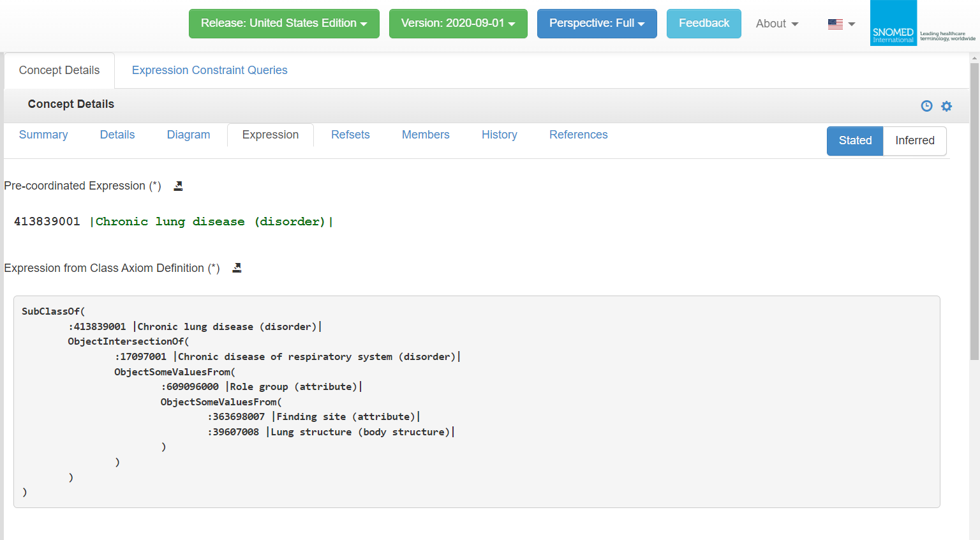
Task: Open the Diagram tab
Action: (x=188, y=135)
